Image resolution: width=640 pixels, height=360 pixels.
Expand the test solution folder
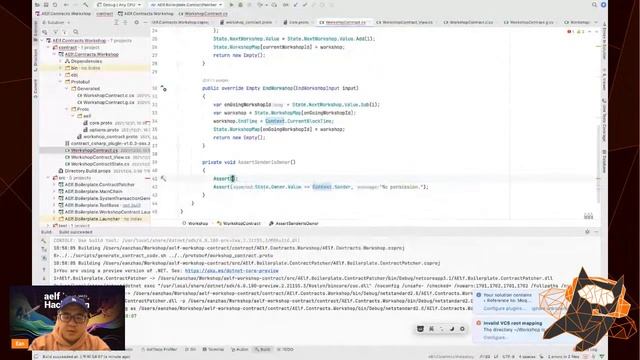tap(48, 225)
